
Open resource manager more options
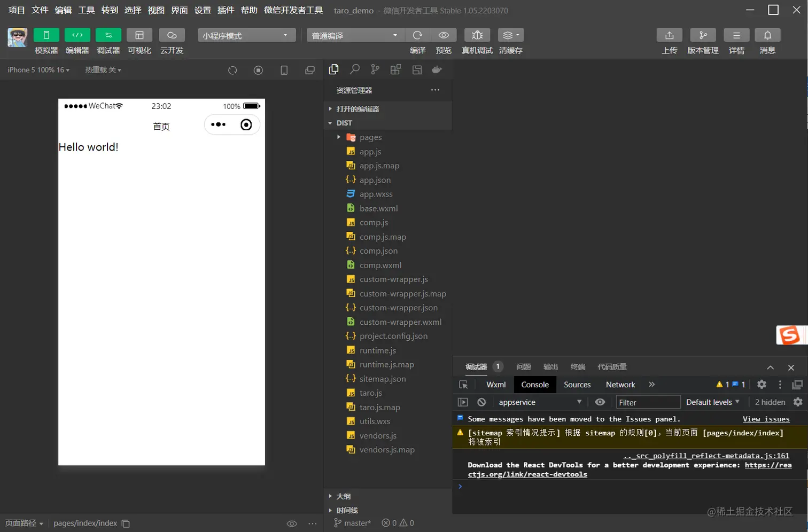pyautogui.click(x=436, y=90)
